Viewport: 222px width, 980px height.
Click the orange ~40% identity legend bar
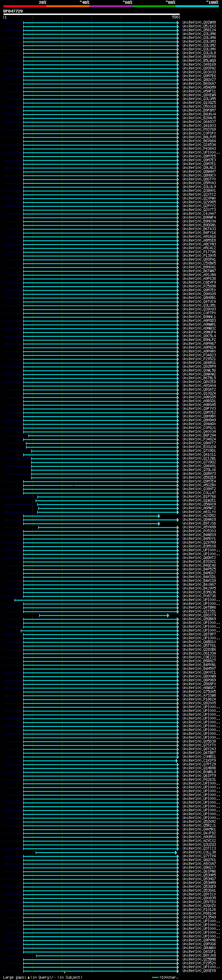tap(68, 6)
